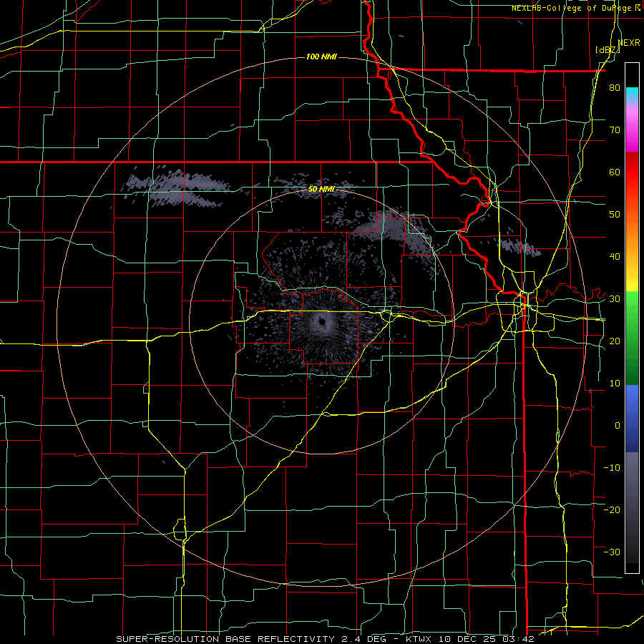Viewport: 644px width, 644px height.
Task: Click the green segment of the color bar
Action: point(632,338)
